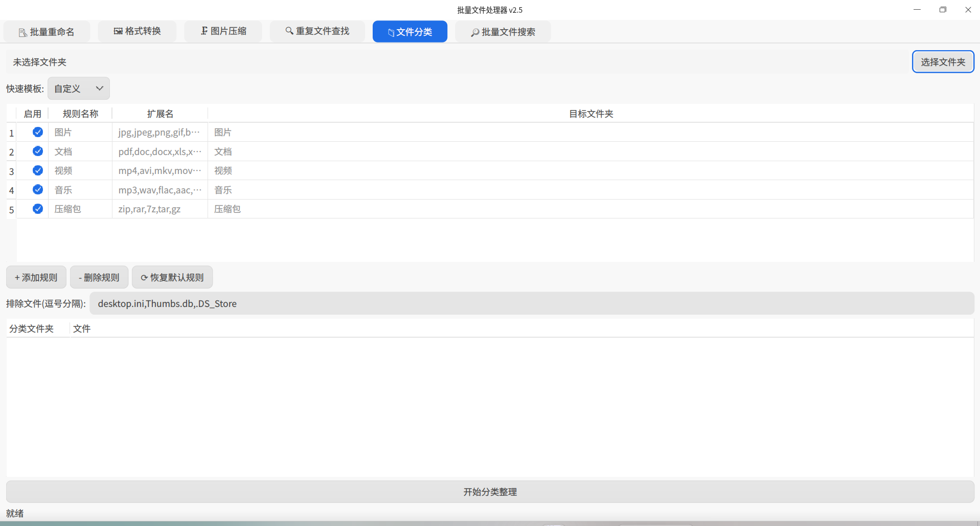980x526 pixels.
Task: Click the 恢复默认规则 button
Action: [172, 277]
